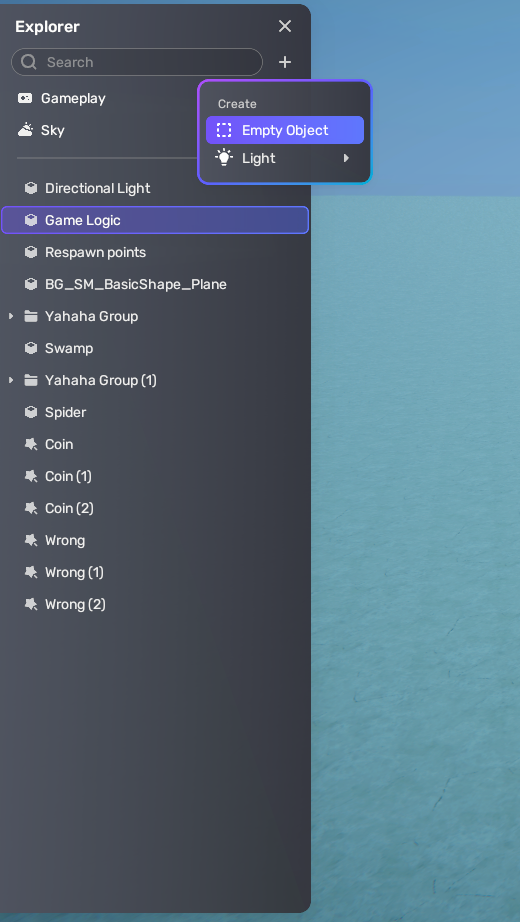Click the Spider object cube icon
Viewport: 520px width, 922px height.
[x=31, y=412]
